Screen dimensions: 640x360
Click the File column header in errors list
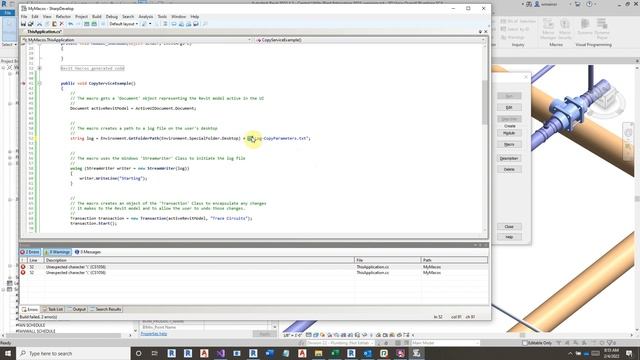[x=387, y=260]
